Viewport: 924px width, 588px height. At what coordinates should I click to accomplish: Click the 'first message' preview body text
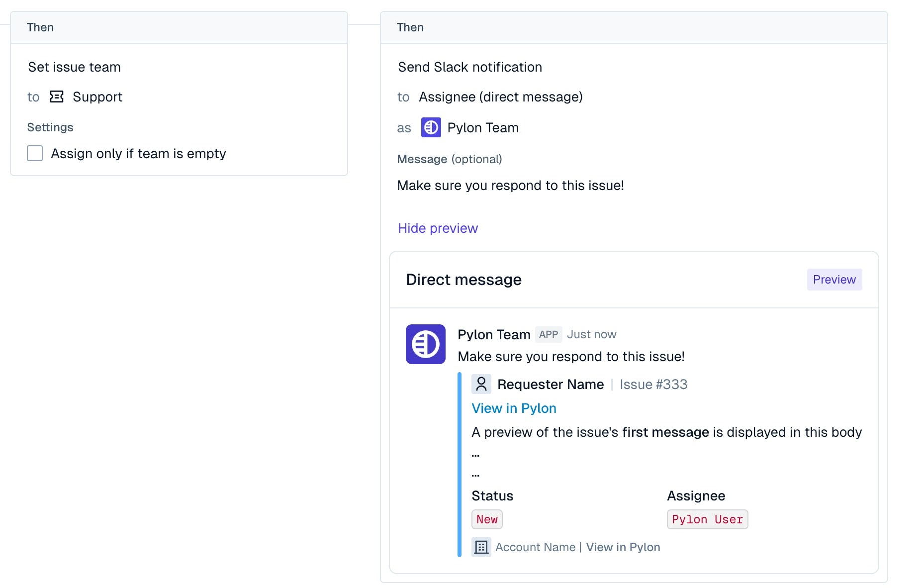tap(665, 432)
